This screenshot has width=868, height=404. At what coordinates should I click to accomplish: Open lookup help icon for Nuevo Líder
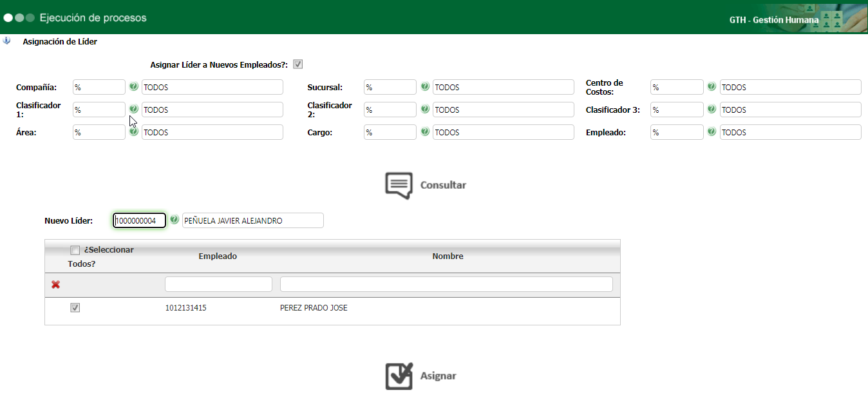pyautogui.click(x=174, y=220)
